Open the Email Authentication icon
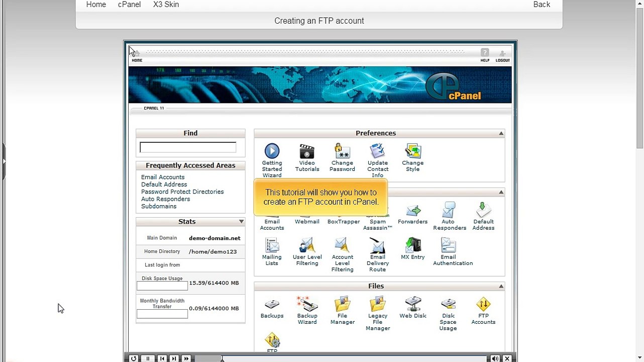Screen dimensions: 644x362 point(448,245)
